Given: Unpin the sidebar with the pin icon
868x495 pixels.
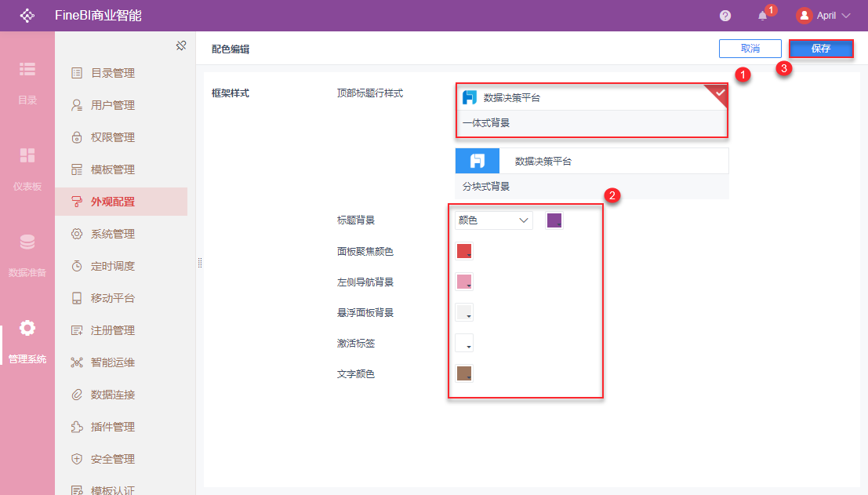Looking at the screenshot, I should [x=181, y=45].
